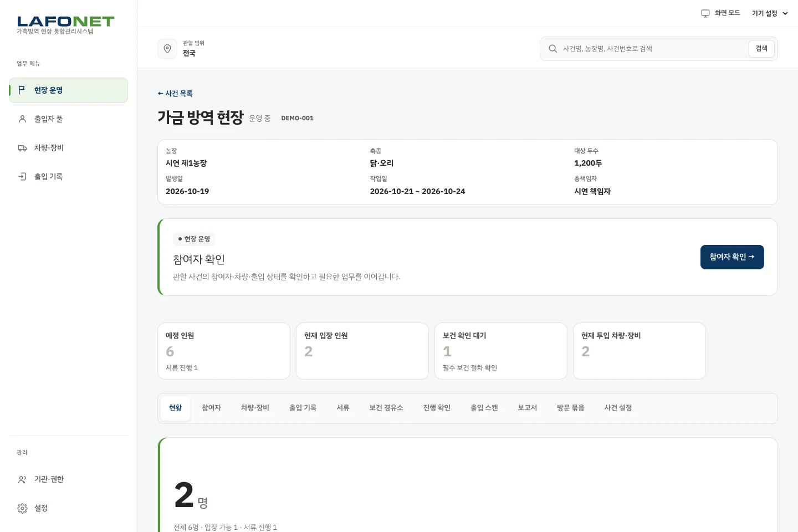Expand the 기기 설정 dropdown
This screenshot has width=798, height=532.
[x=770, y=13]
